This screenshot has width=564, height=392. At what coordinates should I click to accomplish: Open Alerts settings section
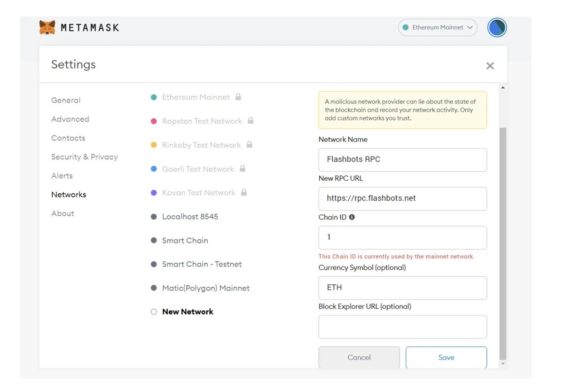click(62, 176)
